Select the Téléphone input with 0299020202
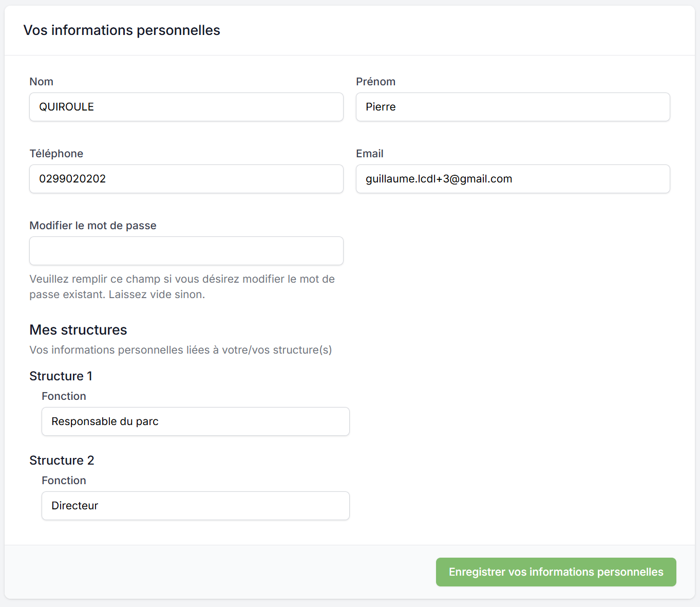700x607 pixels. [186, 179]
